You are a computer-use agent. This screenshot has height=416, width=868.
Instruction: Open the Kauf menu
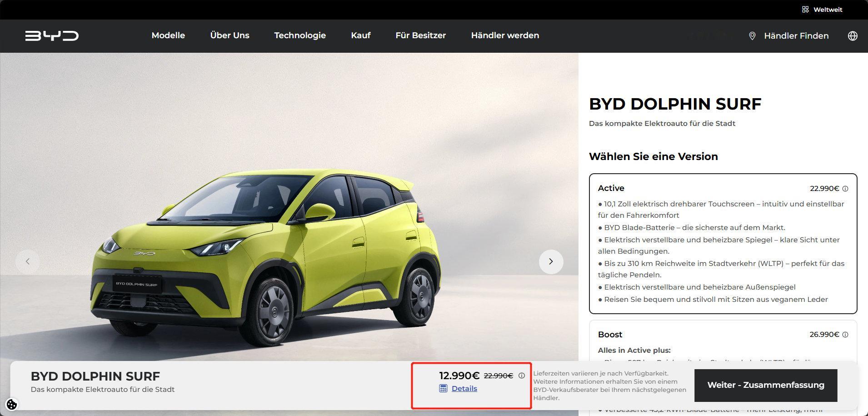point(361,35)
